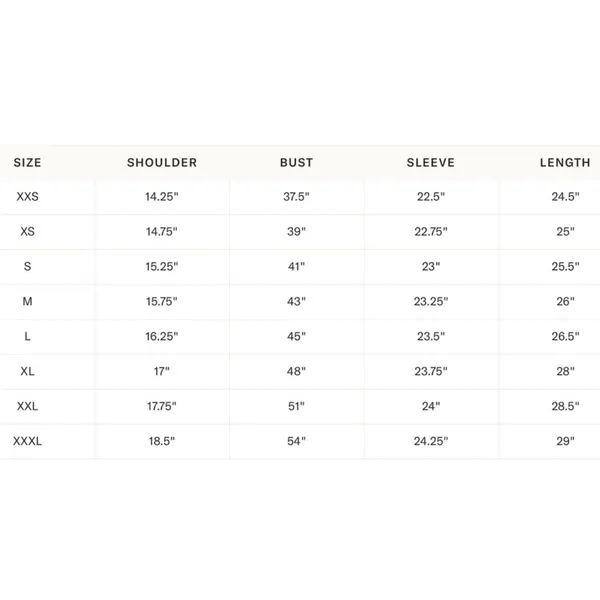The width and height of the screenshot is (600, 600).
Task: Click the 22.5" sleeve value for XXS
Action: (430, 197)
